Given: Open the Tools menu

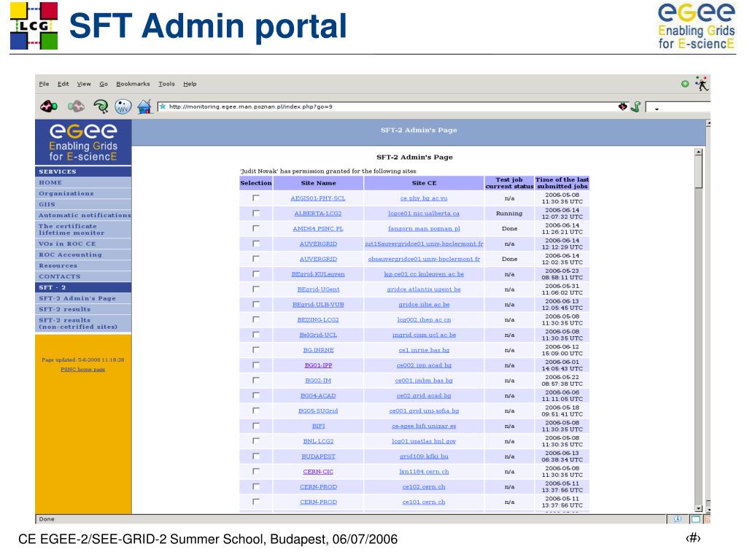Looking at the screenshot, I should tap(166, 84).
